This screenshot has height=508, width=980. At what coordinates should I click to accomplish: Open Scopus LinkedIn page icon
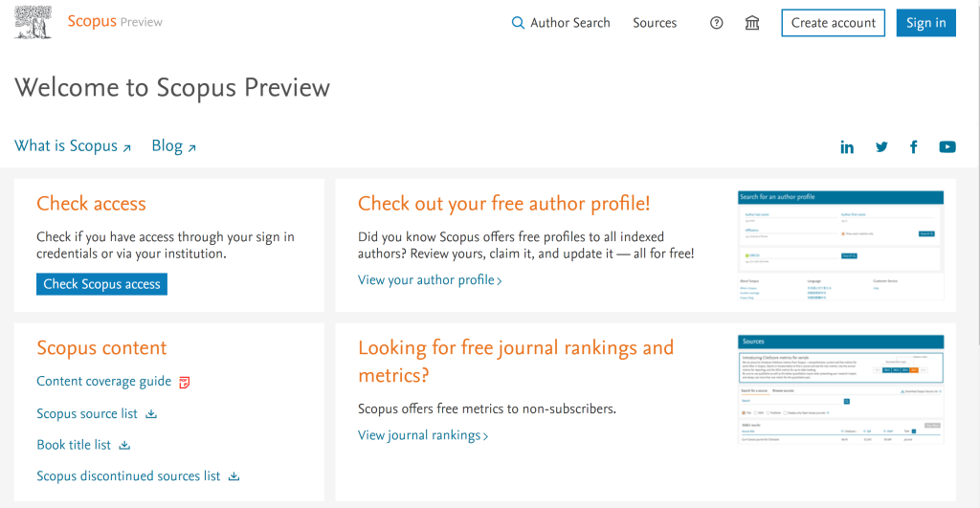click(847, 147)
